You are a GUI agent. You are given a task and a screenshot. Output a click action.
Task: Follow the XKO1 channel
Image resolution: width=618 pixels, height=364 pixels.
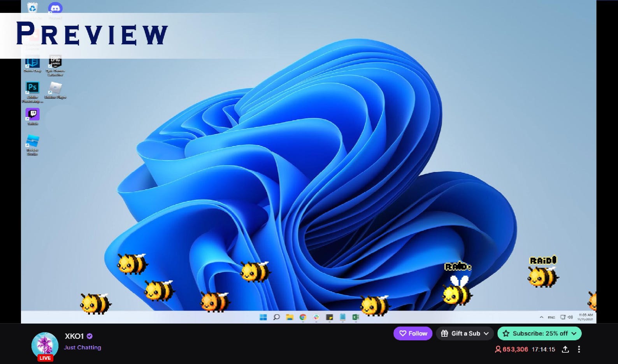point(413,333)
